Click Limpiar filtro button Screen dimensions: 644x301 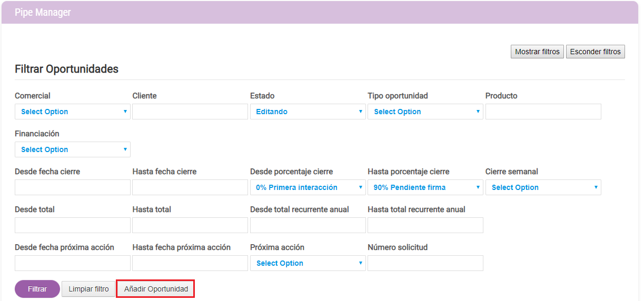click(88, 289)
